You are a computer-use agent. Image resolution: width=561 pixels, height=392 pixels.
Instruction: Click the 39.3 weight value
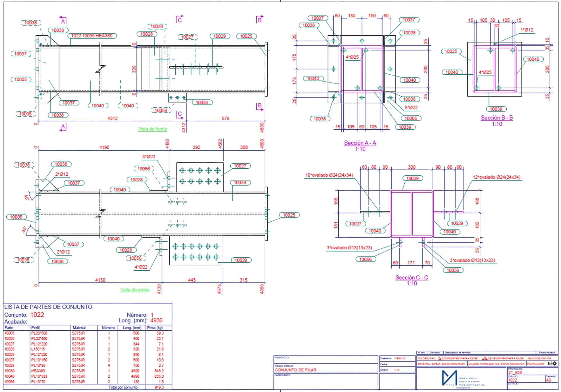click(x=160, y=333)
